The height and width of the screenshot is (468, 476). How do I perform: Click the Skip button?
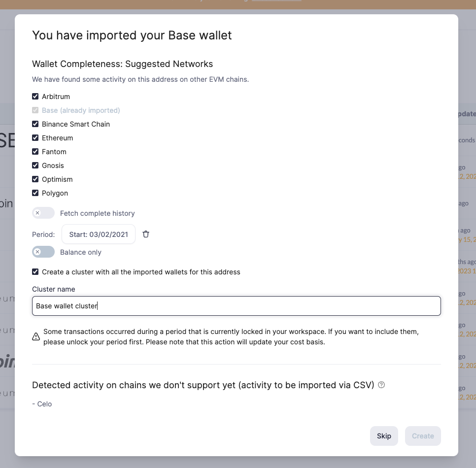(384, 436)
